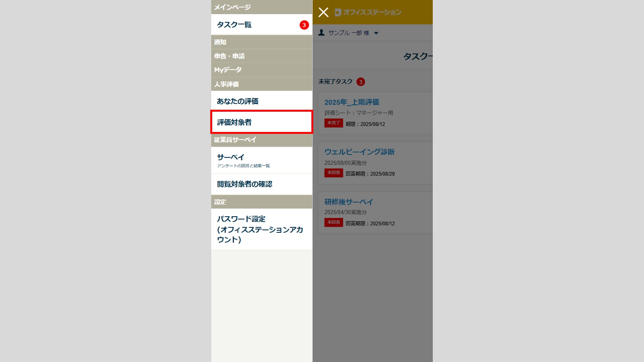
Task: Expand the 通知 section header
Action: pyautogui.click(x=262, y=42)
